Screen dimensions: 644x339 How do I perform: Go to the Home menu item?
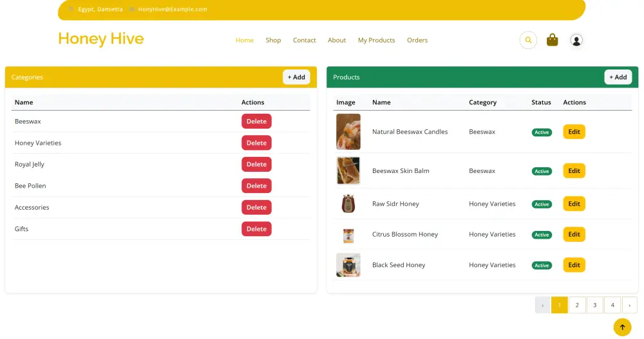(x=244, y=41)
